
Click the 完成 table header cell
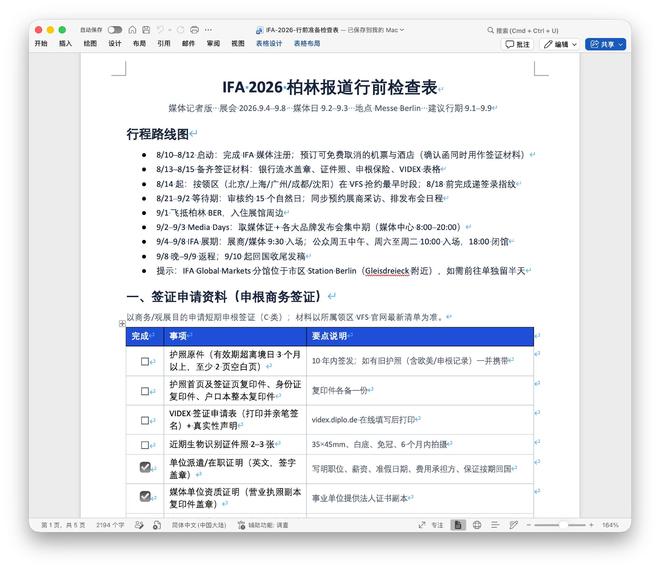[x=145, y=336]
